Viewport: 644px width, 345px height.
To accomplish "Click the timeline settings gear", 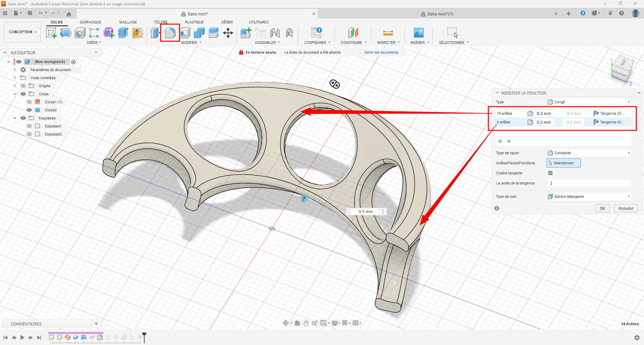I will [x=637, y=338].
